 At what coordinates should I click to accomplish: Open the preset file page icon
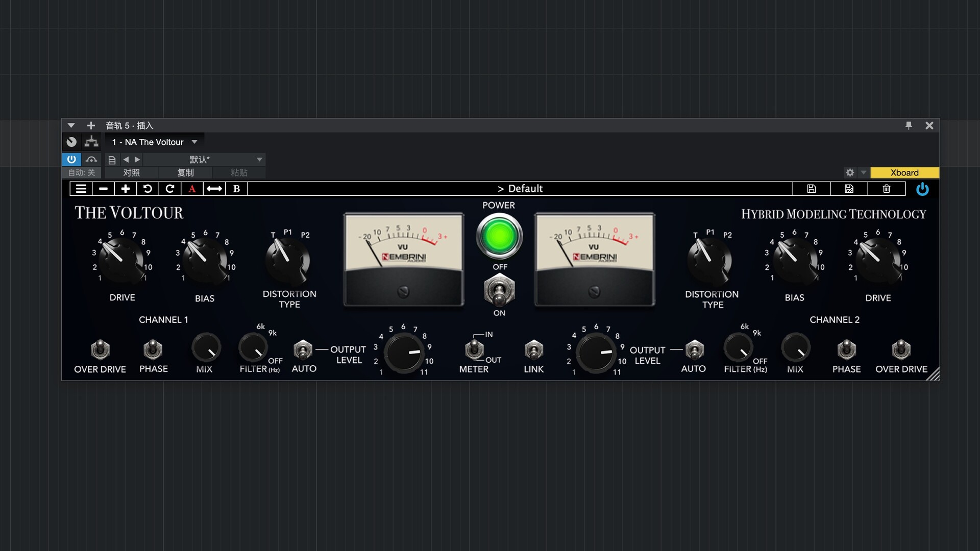pos(112,160)
